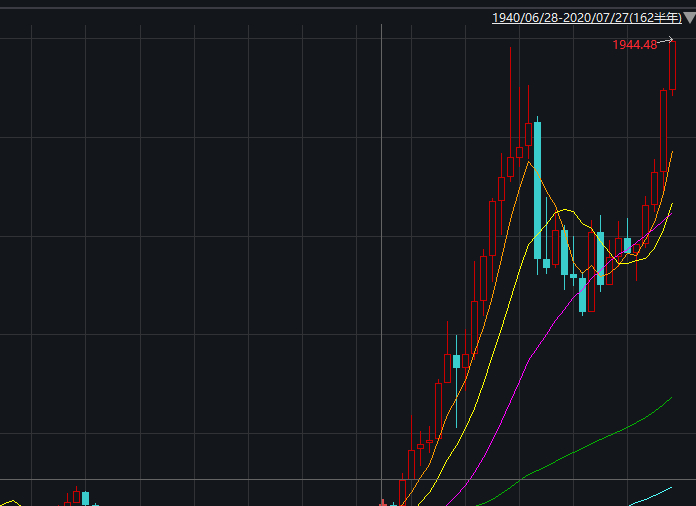Screen dimensions: 696x506
Task: Expand the date range dropdown triangle
Action: pos(689,18)
